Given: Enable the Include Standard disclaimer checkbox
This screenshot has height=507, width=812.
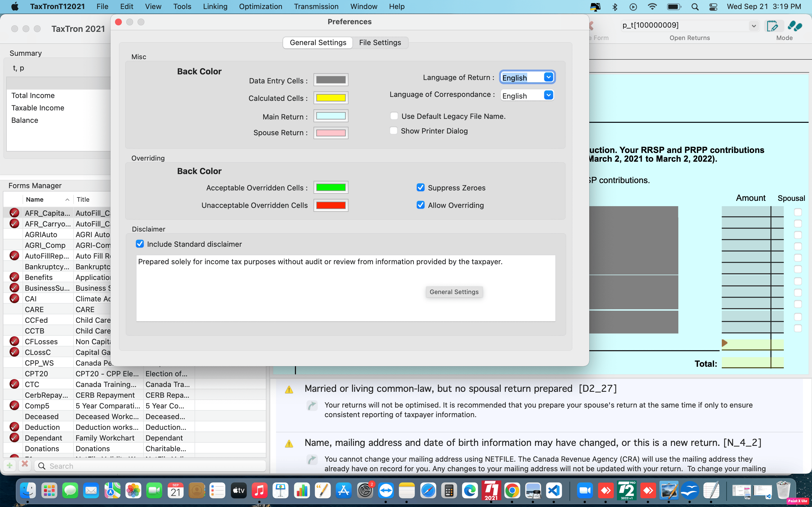Looking at the screenshot, I should coord(140,244).
